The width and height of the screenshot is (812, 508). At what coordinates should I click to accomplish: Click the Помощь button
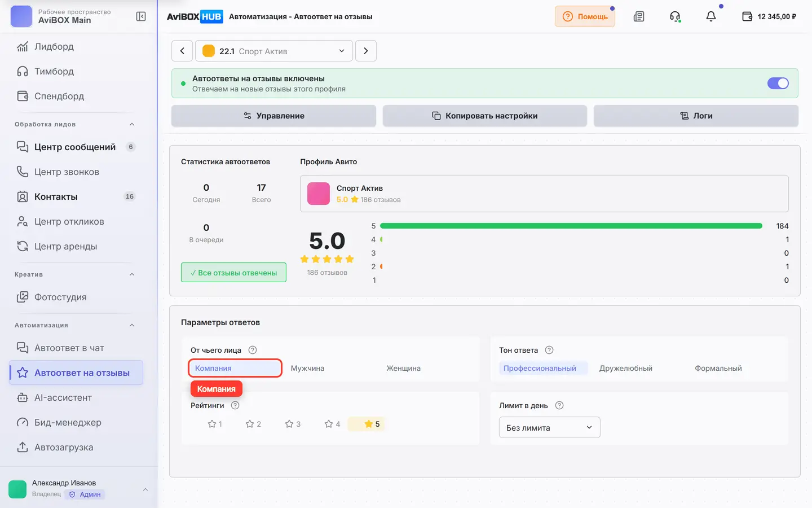click(585, 16)
